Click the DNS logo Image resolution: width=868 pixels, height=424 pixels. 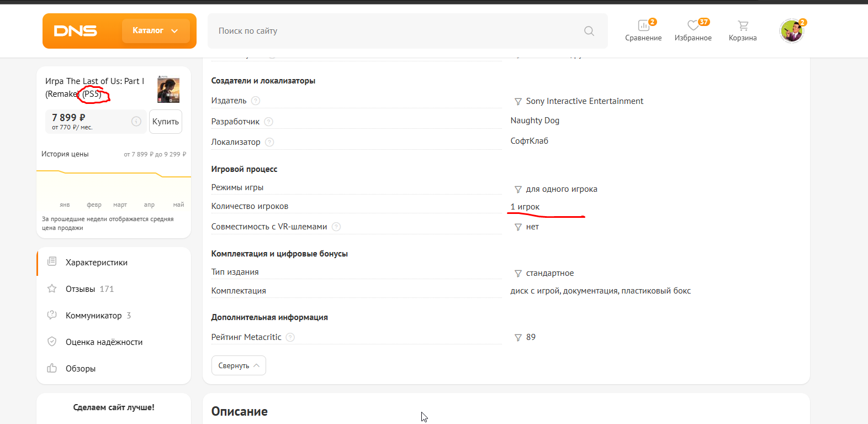tap(76, 31)
